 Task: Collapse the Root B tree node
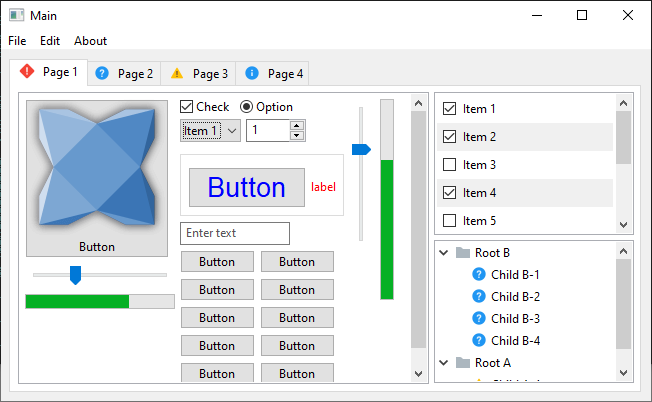(x=444, y=253)
